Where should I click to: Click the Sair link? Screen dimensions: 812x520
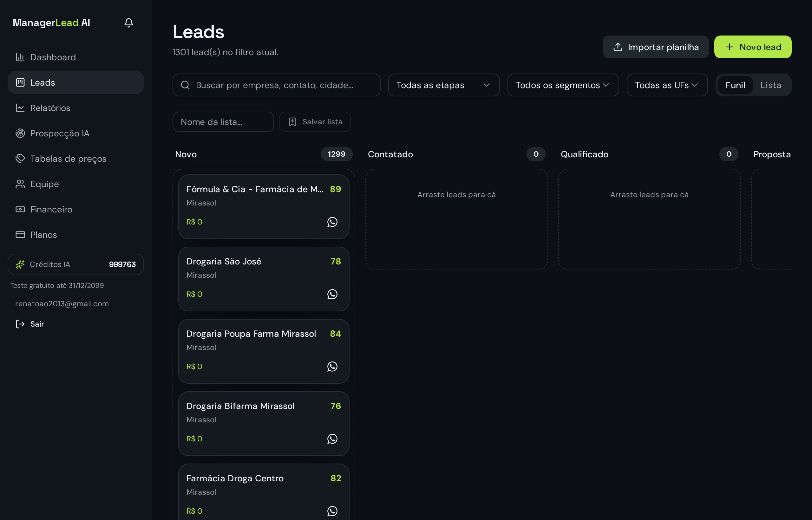coord(37,324)
